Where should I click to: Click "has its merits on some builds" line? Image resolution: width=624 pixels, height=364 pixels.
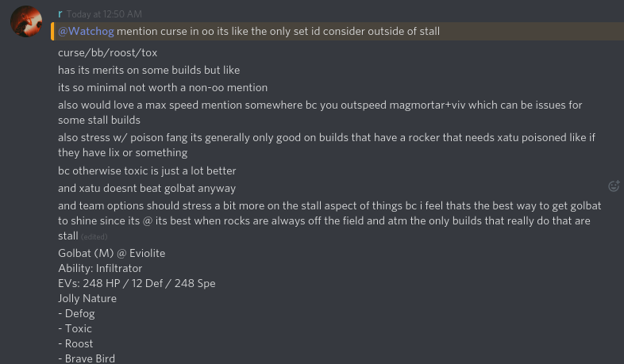(148, 70)
